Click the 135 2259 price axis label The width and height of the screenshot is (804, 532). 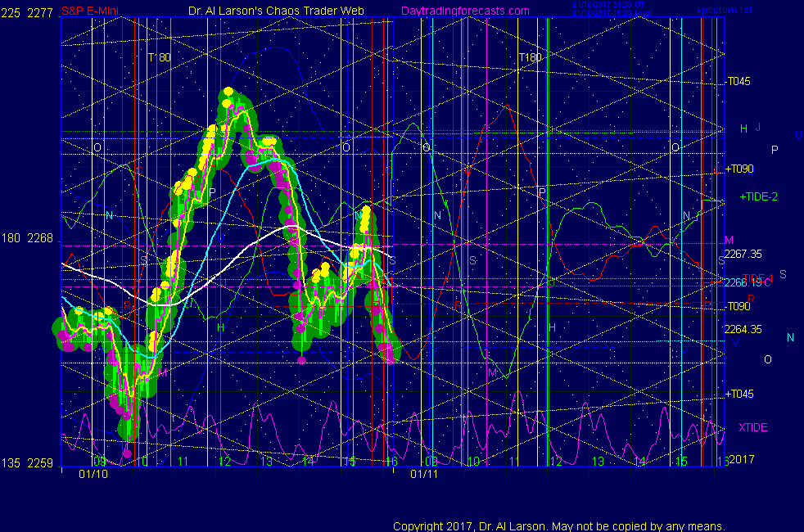tap(27, 463)
